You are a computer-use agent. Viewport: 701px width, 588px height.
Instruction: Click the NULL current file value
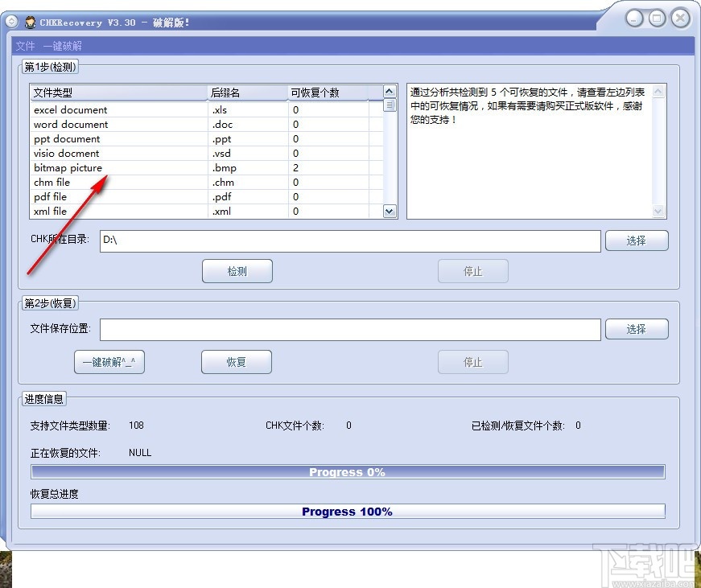click(140, 453)
